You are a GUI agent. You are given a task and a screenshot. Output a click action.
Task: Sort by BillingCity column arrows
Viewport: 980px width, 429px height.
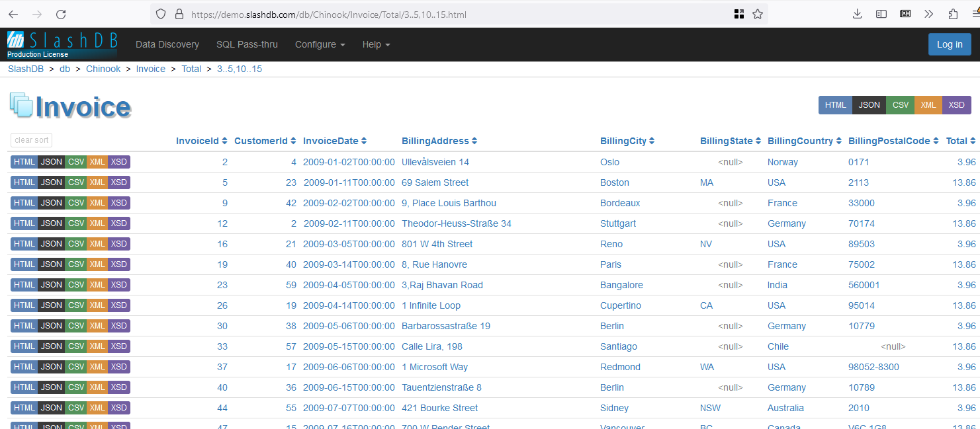tap(652, 141)
